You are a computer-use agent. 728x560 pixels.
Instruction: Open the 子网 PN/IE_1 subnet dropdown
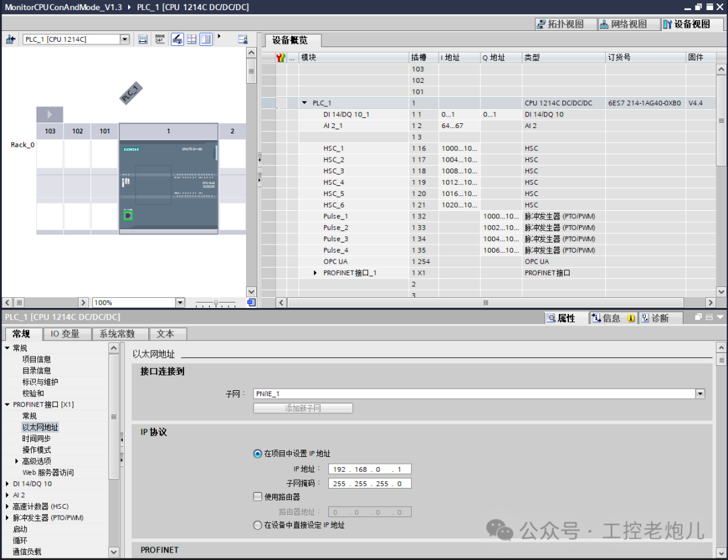700,394
